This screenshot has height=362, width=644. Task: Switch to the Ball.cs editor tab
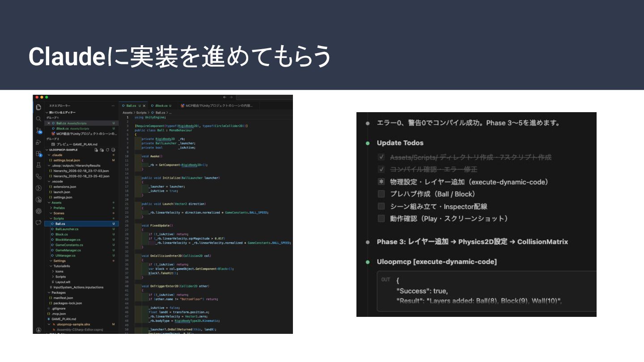(x=133, y=106)
